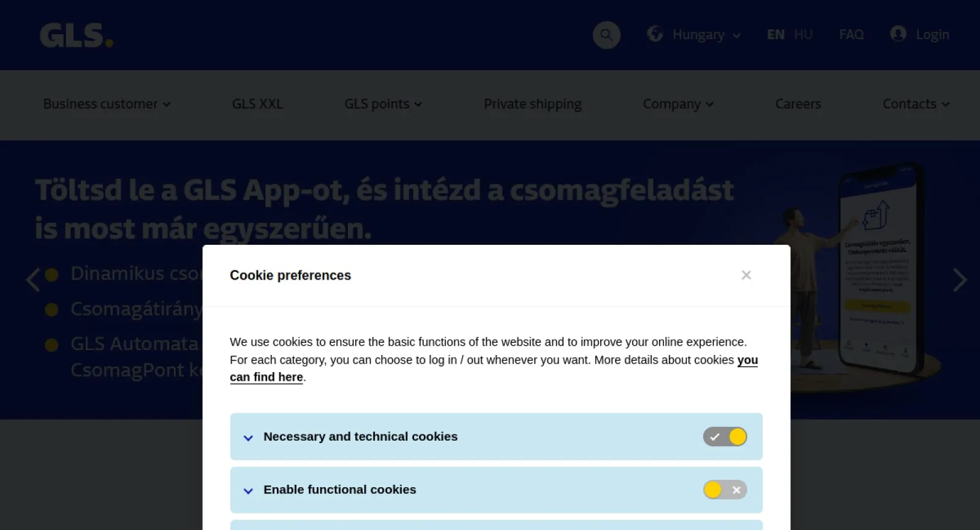Image resolution: width=980 pixels, height=530 pixels.
Task: Enable functional cookies toggle switch
Action: pos(725,490)
